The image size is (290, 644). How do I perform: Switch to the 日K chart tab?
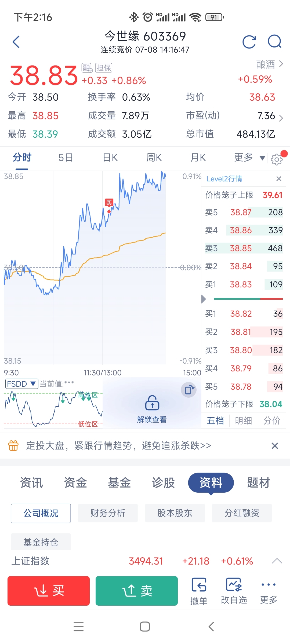click(x=110, y=158)
